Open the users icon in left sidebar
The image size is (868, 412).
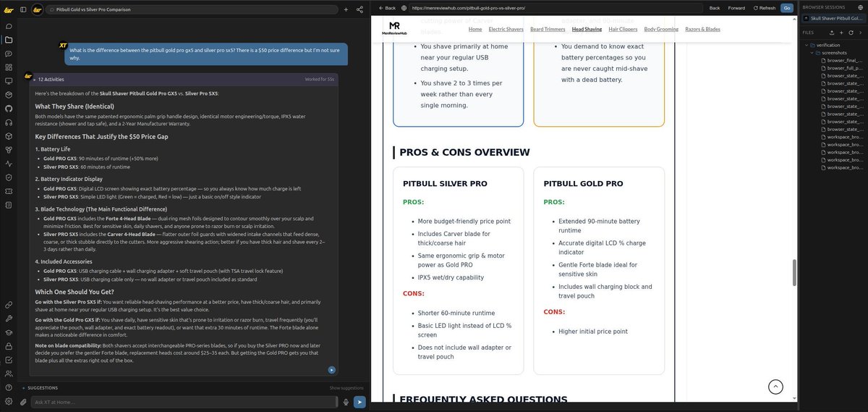[x=9, y=374]
